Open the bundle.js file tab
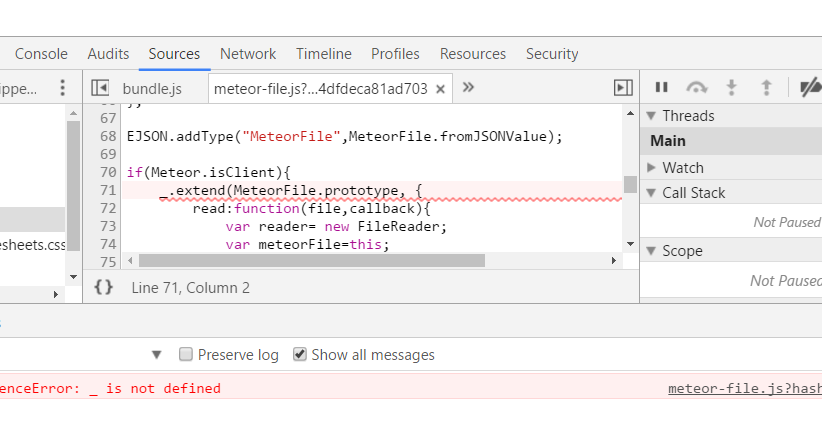Image resolution: width=822 pixels, height=432 pixels. pos(152,89)
